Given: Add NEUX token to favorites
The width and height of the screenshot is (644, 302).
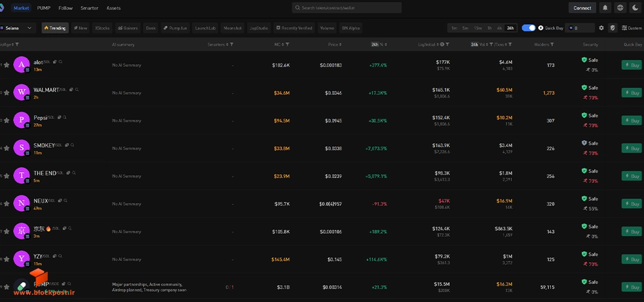Looking at the screenshot, I should pos(7,204).
